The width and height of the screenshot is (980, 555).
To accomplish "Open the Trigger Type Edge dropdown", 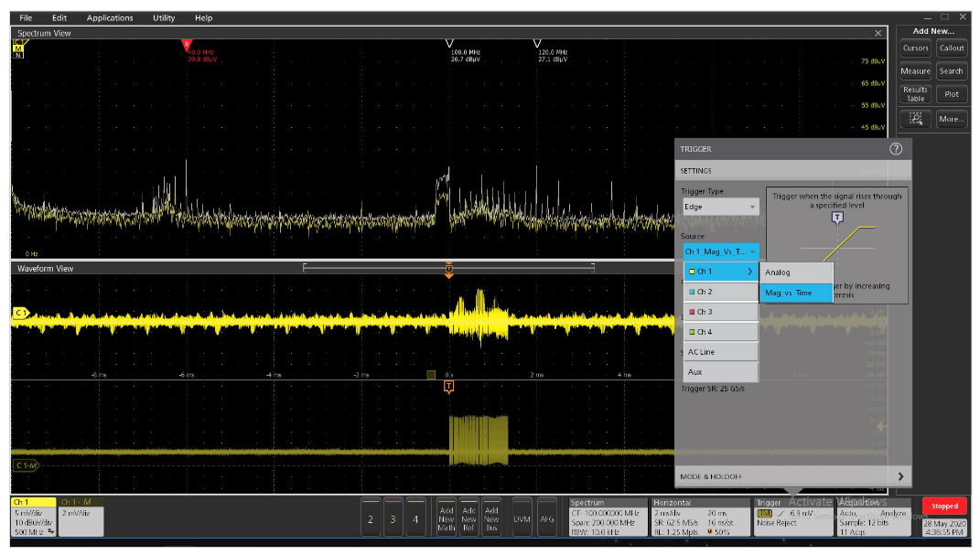I will point(720,207).
